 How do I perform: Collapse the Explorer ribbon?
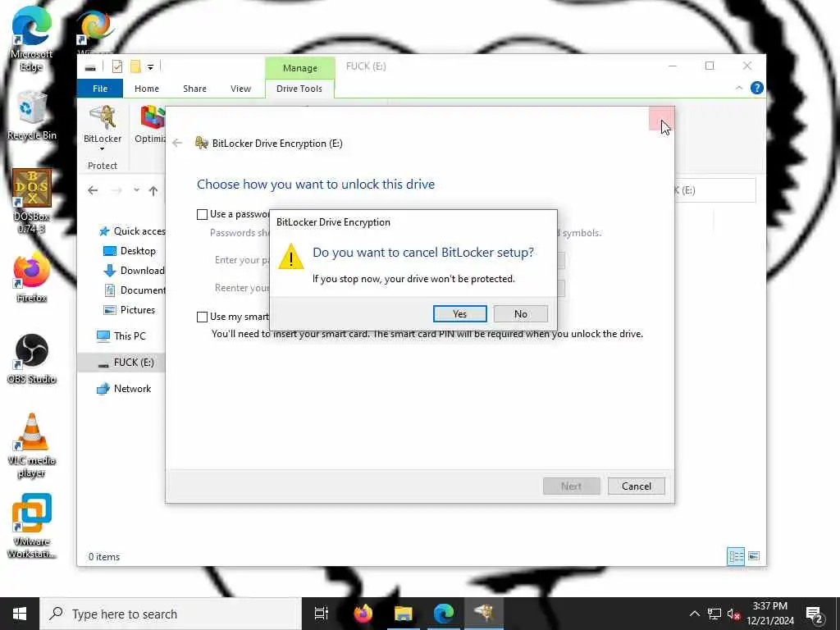click(739, 88)
